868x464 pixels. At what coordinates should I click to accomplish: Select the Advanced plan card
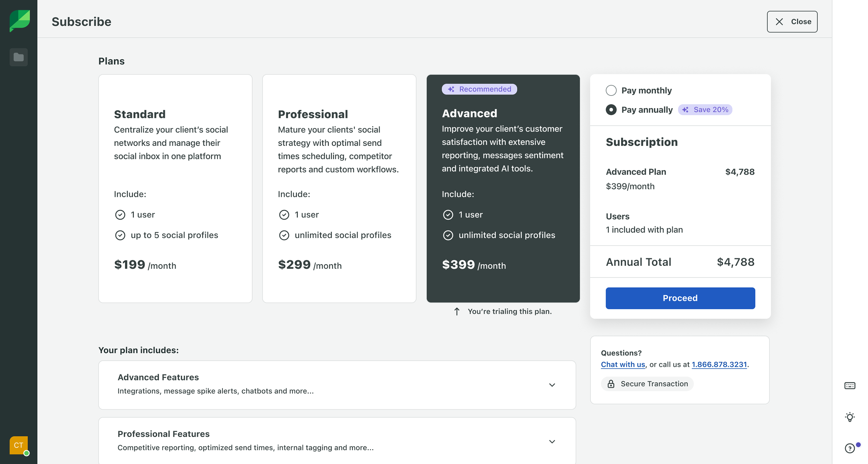coord(503,188)
